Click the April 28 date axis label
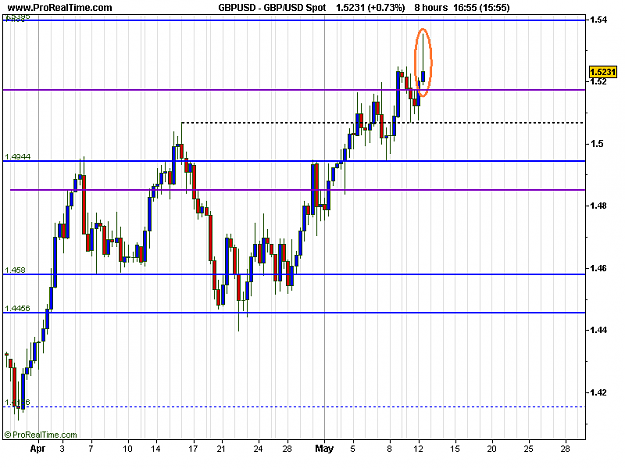625x469 pixels. pos(287,449)
